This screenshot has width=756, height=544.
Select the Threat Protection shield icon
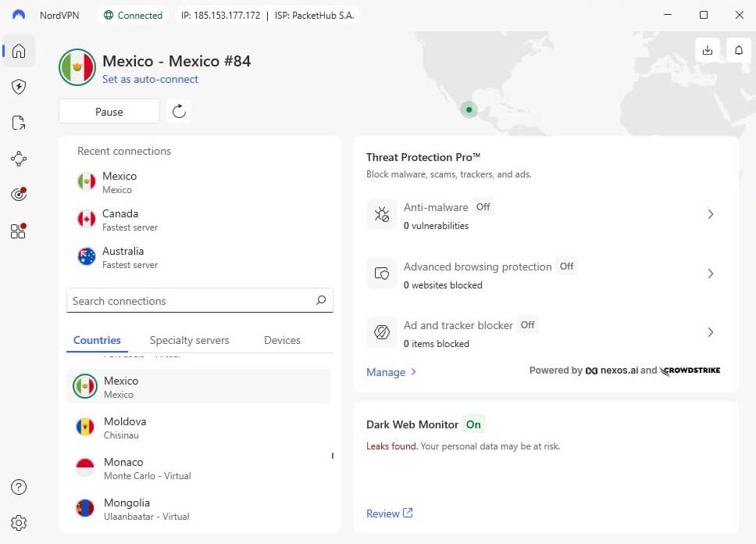click(x=18, y=87)
